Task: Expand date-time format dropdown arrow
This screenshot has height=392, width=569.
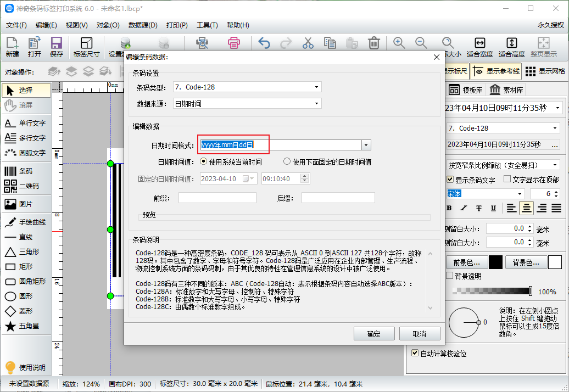Action: (366, 145)
